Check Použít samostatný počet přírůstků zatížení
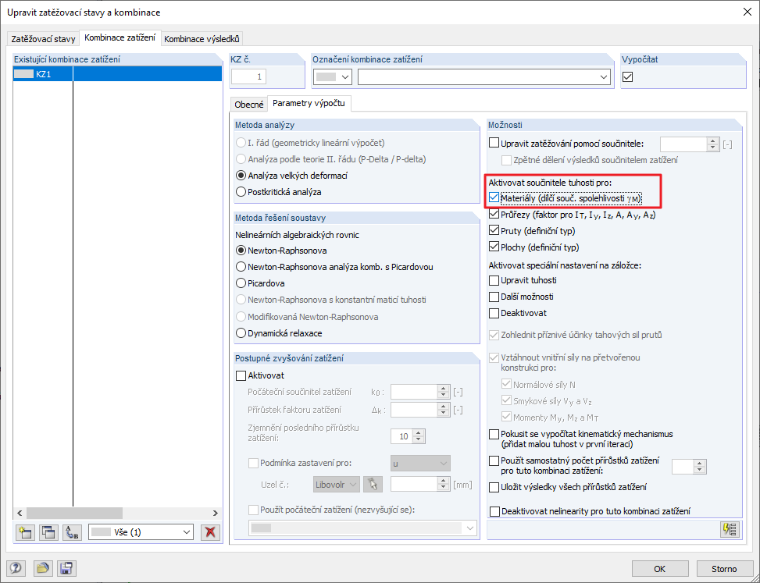 494,460
